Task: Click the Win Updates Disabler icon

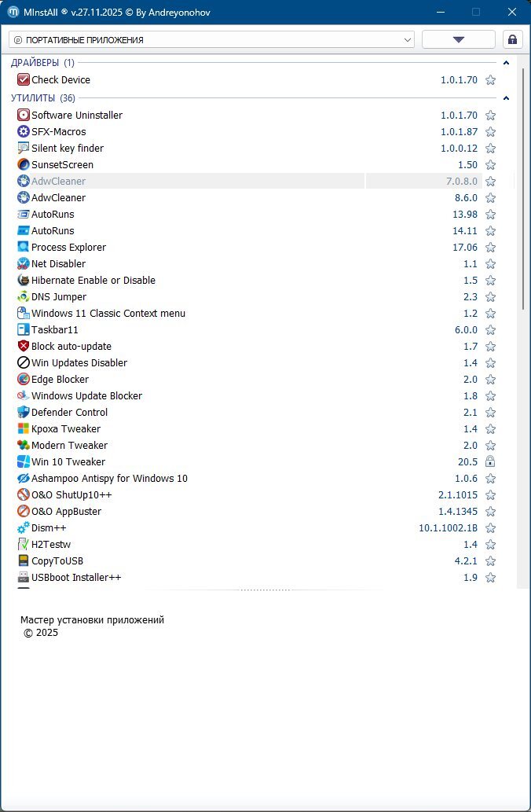Action: (x=23, y=362)
